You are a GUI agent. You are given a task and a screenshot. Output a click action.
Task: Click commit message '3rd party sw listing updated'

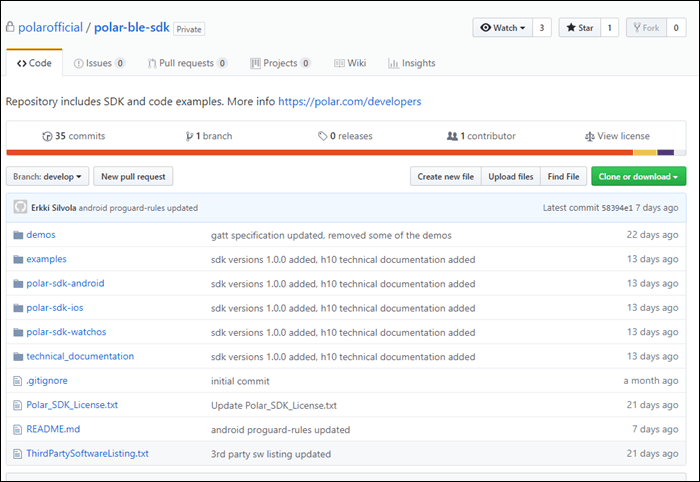[x=271, y=454]
